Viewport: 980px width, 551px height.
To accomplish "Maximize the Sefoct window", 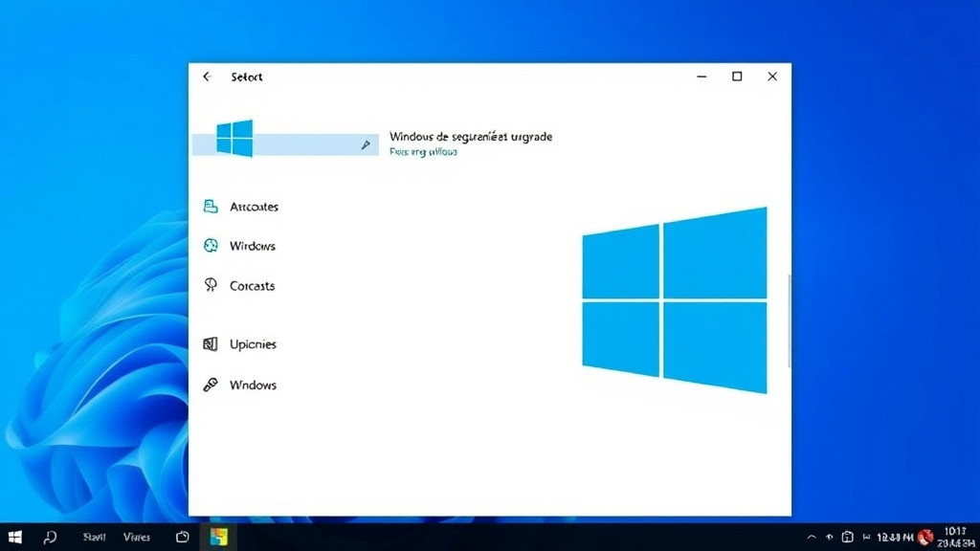I will tap(738, 77).
